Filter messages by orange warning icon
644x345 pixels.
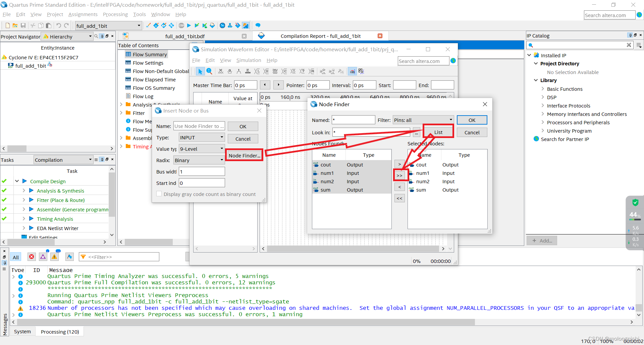[54, 257]
